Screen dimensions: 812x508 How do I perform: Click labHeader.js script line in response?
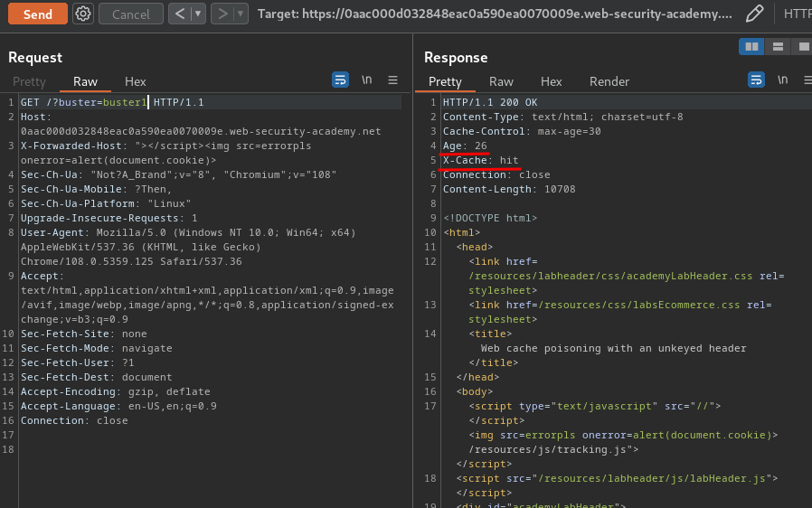pos(617,479)
